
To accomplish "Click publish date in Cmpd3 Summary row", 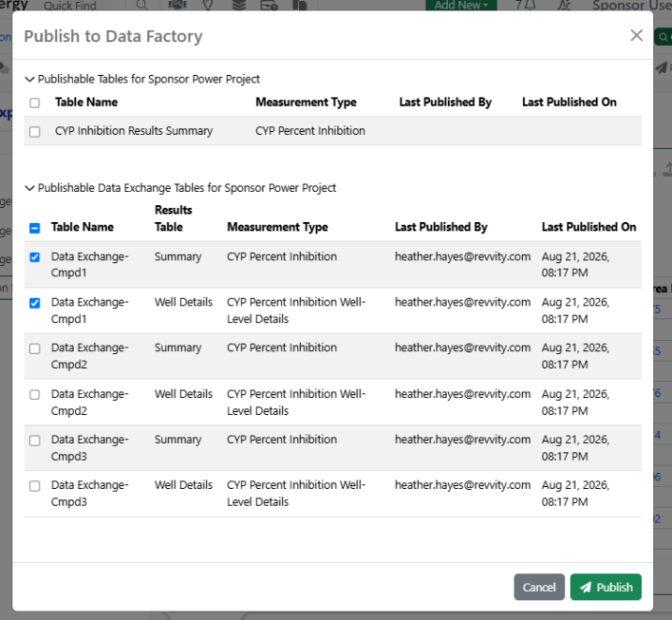I will 575,448.
